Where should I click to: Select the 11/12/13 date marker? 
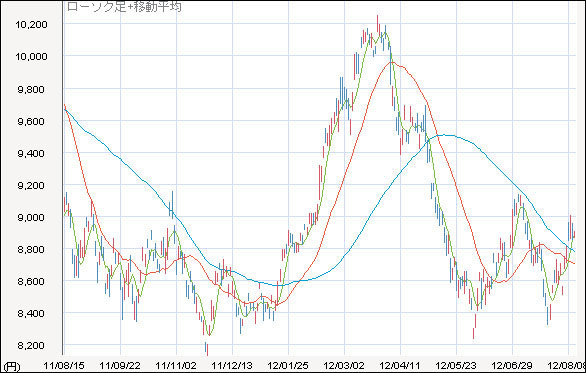click(x=232, y=365)
